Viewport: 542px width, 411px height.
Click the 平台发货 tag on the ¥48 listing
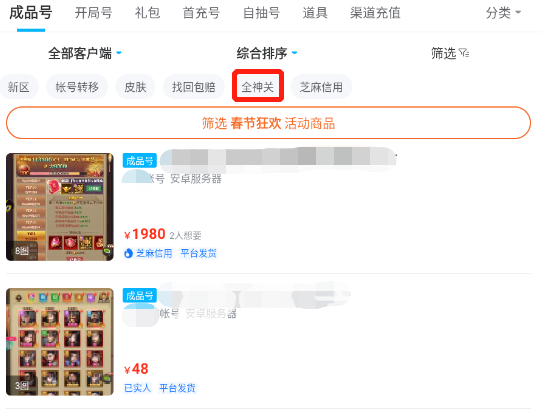pyautogui.click(x=177, y=388)
